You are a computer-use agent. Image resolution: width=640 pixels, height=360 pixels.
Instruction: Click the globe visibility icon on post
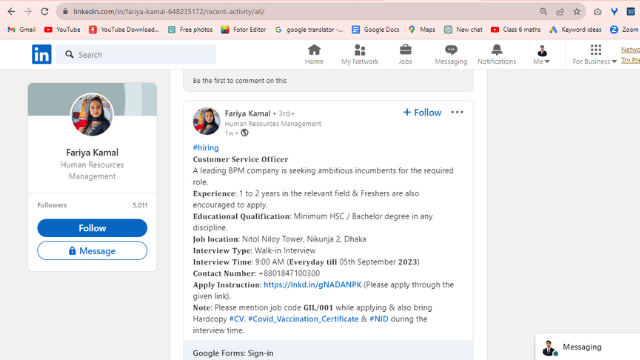click(244, 133)
